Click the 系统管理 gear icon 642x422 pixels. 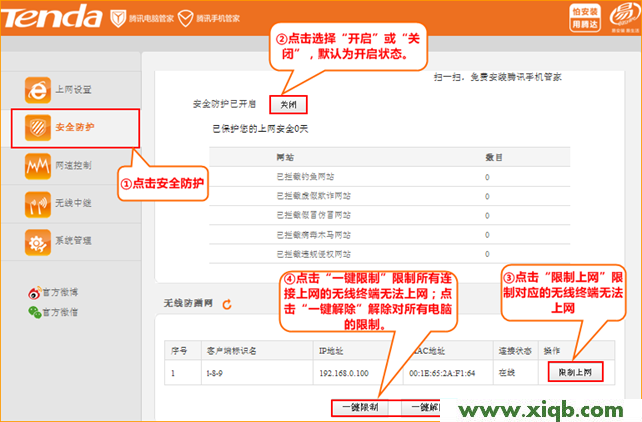tap(38, 242)
